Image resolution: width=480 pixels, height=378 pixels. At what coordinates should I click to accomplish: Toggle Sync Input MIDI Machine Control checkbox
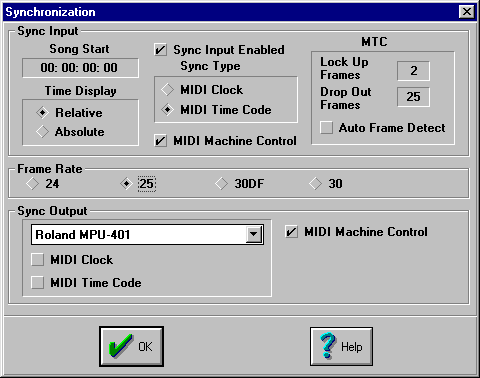(x=160, y=141)
